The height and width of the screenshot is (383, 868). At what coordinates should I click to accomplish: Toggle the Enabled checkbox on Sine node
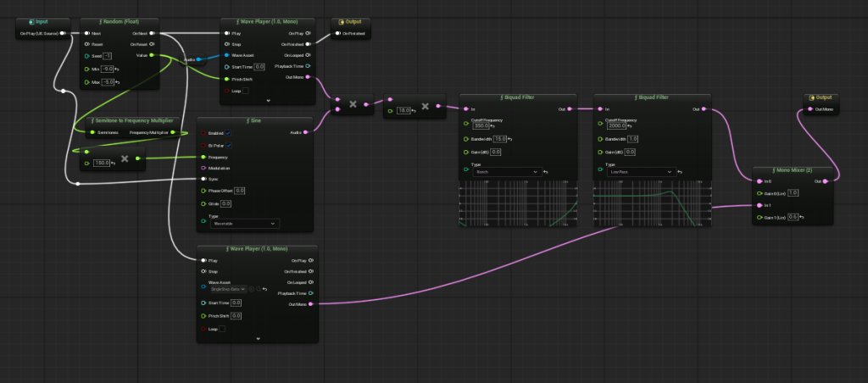click(x=228, y=133)
